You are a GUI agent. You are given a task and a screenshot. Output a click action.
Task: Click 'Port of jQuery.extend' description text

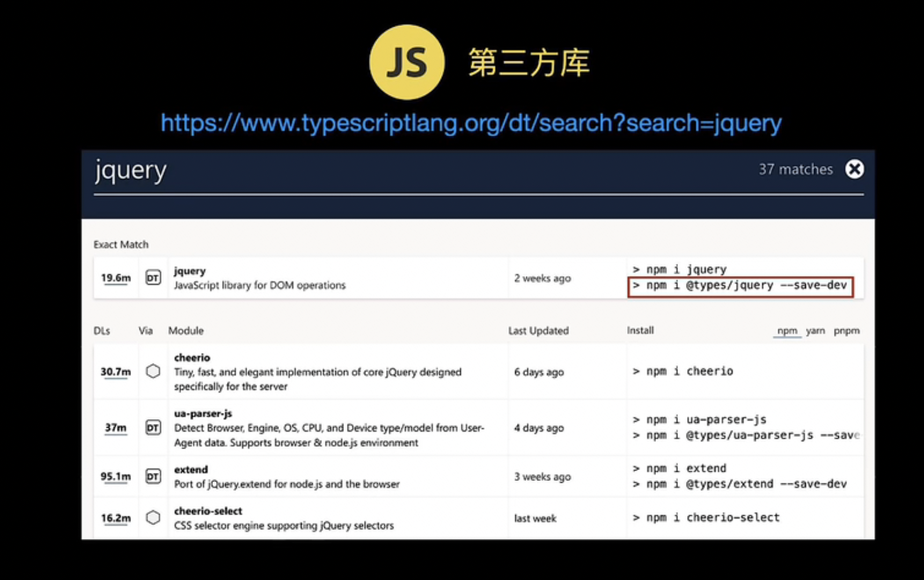tap(287, 484)
